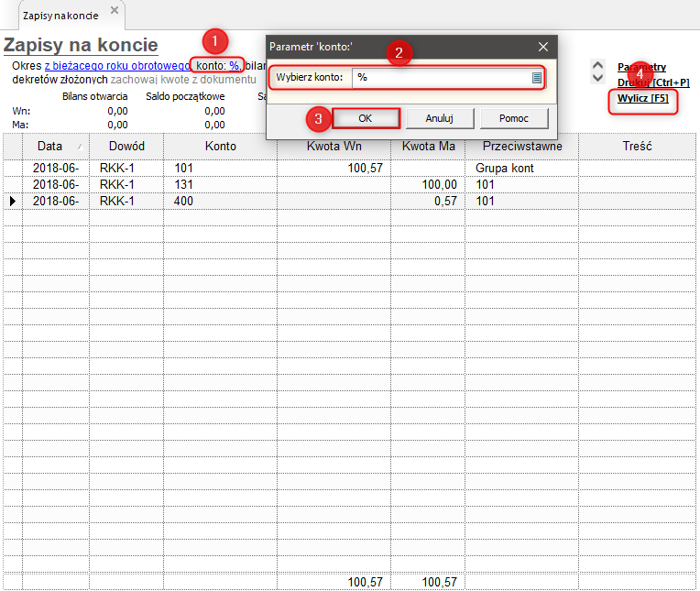
Task: Click the Konto column header
Action: click(221, 146)
